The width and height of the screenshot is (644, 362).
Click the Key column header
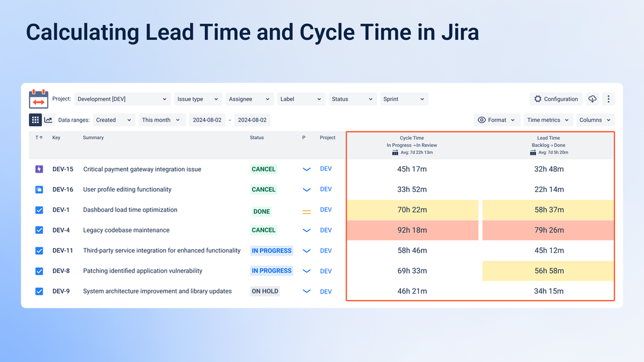(56, 137)
